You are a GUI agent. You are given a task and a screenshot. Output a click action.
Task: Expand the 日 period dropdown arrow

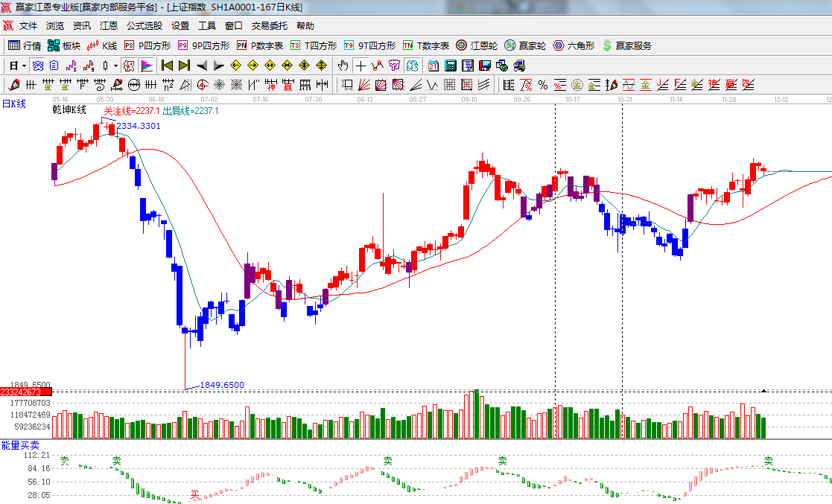pyautogui.click(x=24, y=66)
